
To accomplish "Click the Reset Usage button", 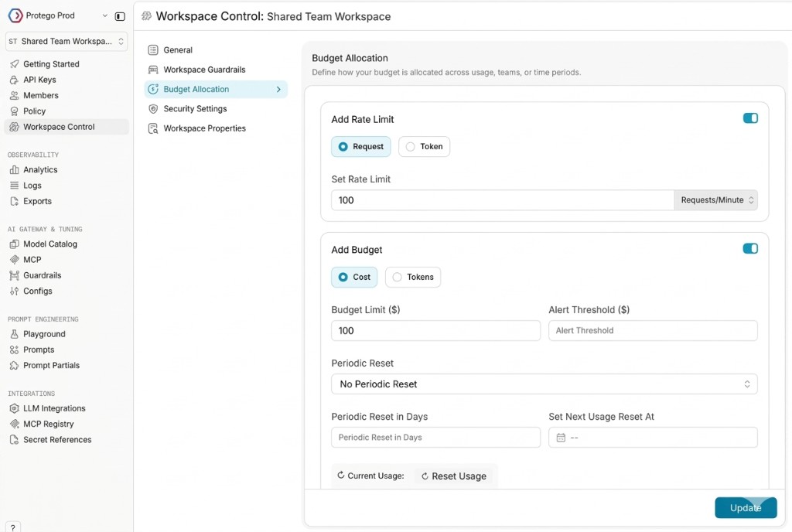I will 453,476.
